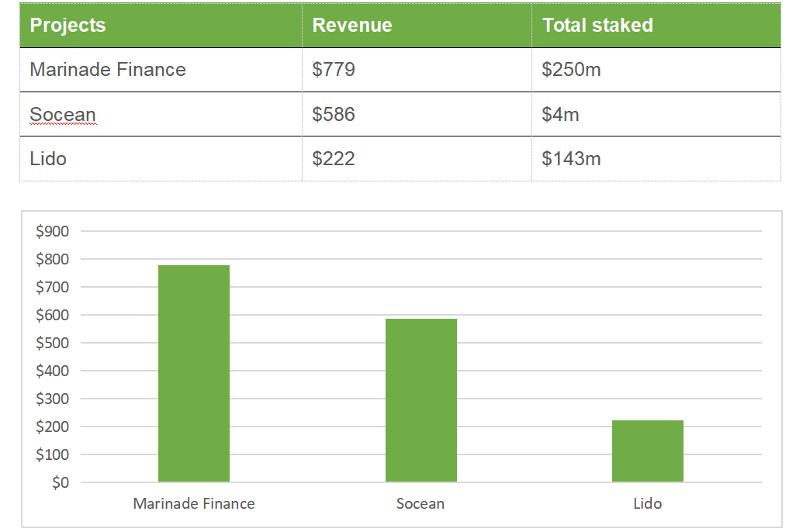Click the $700 axis value
Screen dimensions: 803x532
click(x=52, y=287)
